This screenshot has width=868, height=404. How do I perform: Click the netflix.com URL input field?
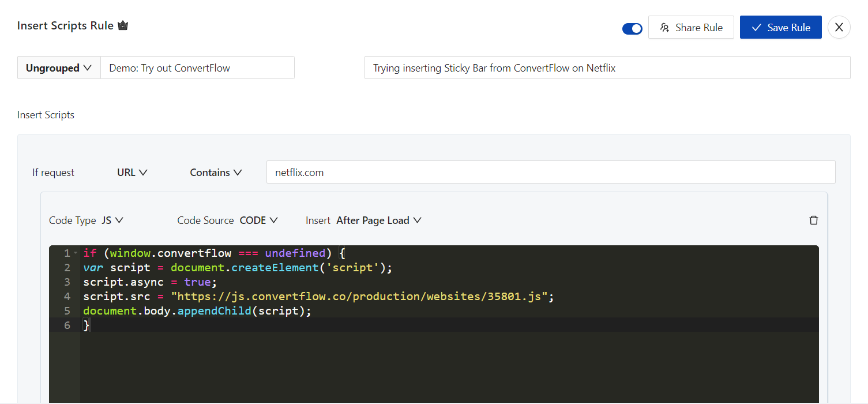coord(551,172)
